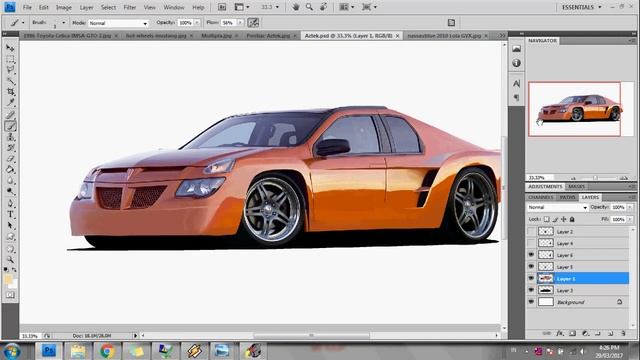Screen dimensions: 640x360
Task: Select the Healing Brush tool
Action: click(10, 115)
